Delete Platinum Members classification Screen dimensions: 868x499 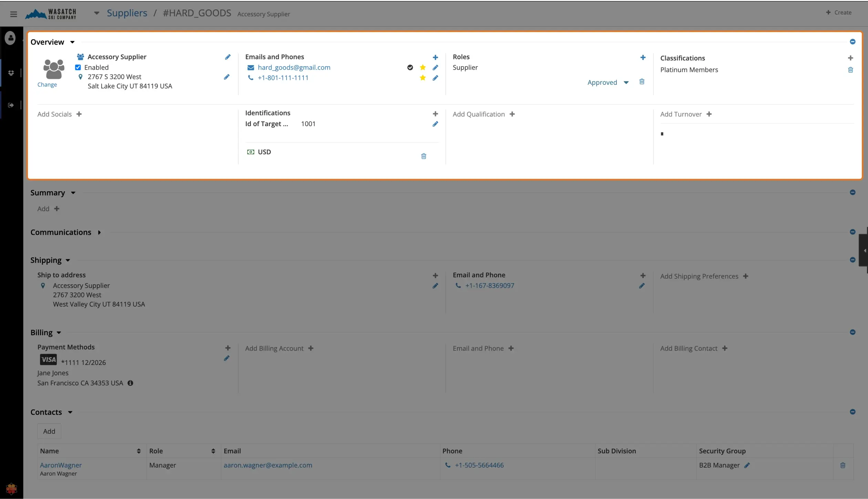[850, 70]
